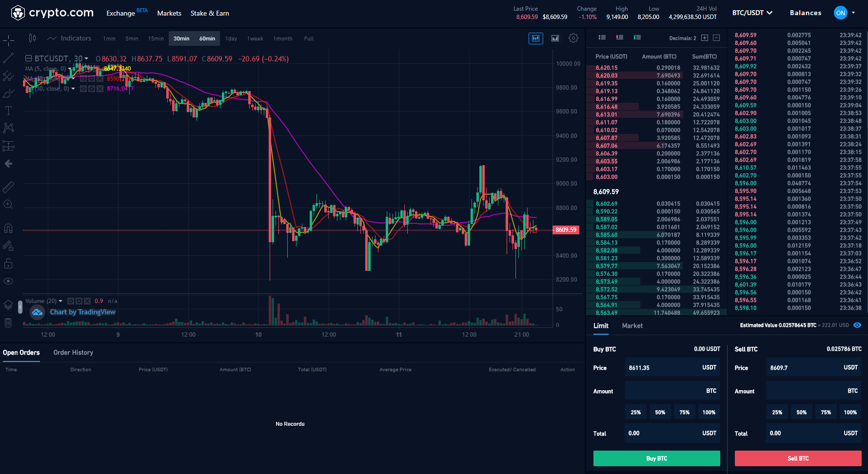Image resolution: width=868 pixels, height=474 pixels.
Task: Select the zoom in tool
Action: (x=8, y=205)
